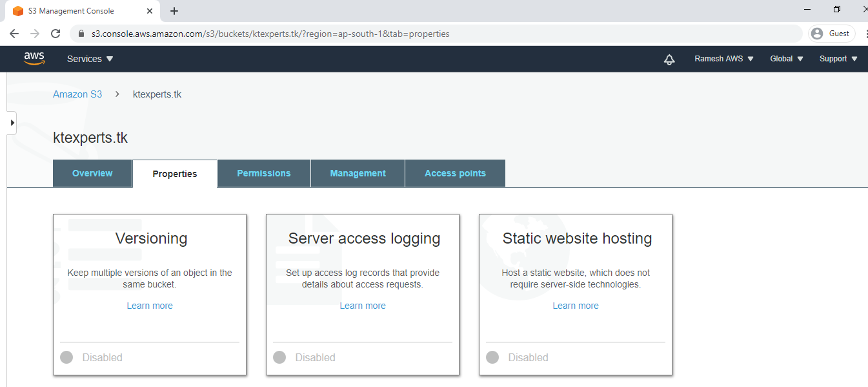Expand the Services dropdown menu

90,59
